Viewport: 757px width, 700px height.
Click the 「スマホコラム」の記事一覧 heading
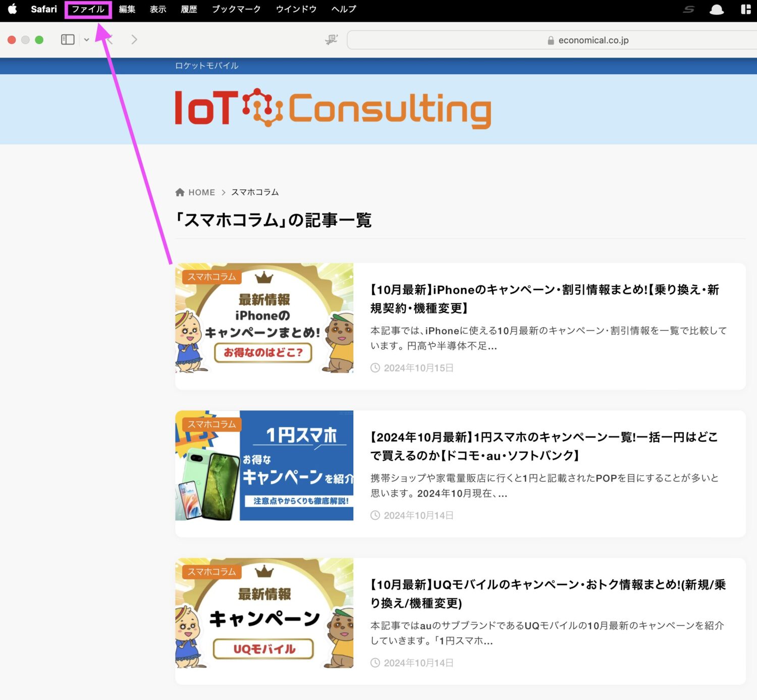(x=273, y=220)
